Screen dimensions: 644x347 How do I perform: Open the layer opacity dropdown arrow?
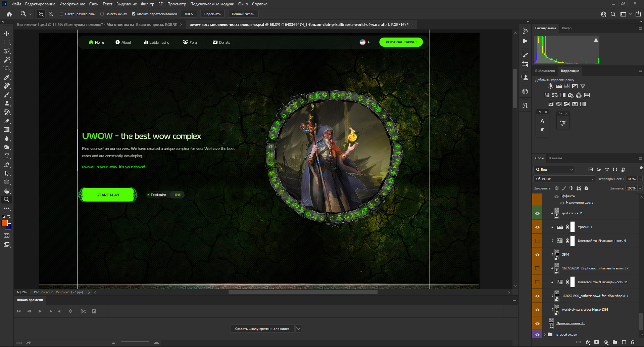[640, 179]
